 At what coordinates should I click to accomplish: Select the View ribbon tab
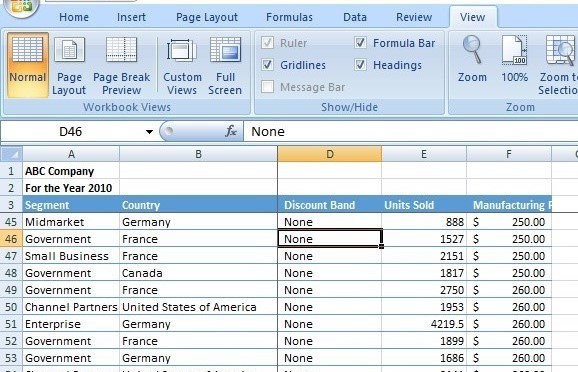point(473,17)
